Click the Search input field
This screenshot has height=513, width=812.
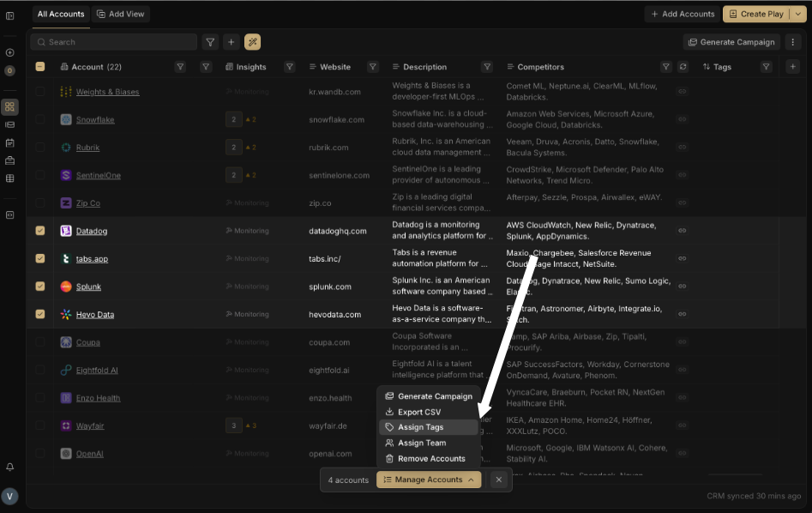pyautogui.click(x=116, y=42)
